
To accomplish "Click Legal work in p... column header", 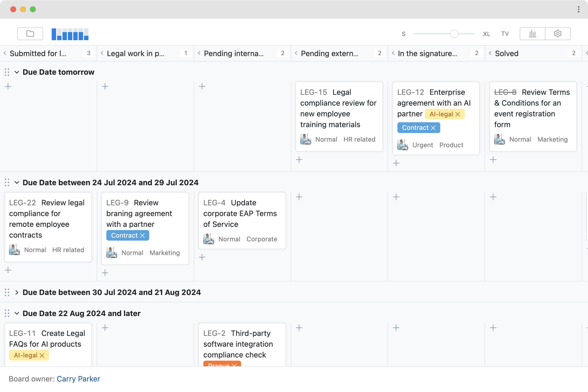I will 135,53.
